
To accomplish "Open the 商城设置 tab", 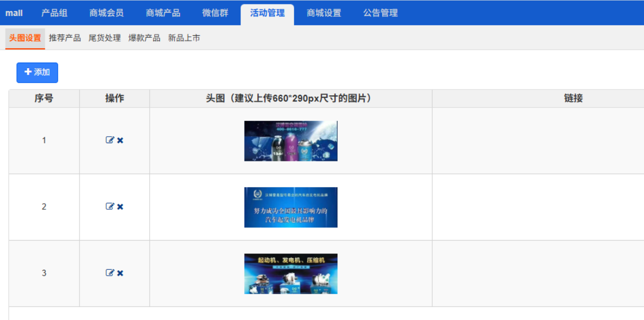I will click(324, 13).
